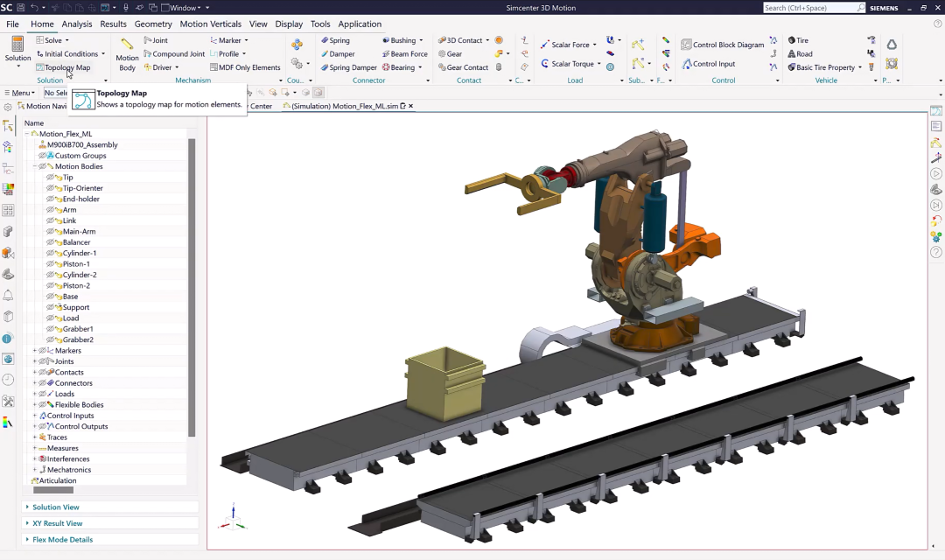Click MDF Only Elements
This screenshot has height=560, width=945.
(x=245, y=67)
